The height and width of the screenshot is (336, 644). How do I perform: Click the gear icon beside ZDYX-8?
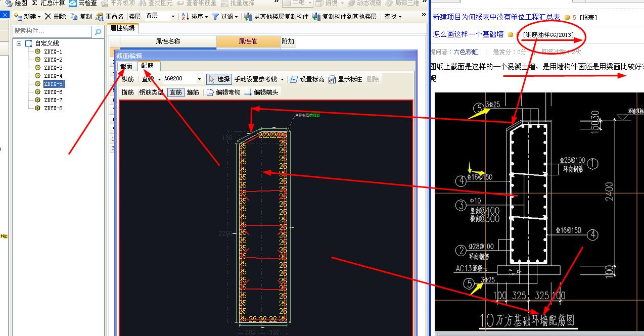click(37, 108)
